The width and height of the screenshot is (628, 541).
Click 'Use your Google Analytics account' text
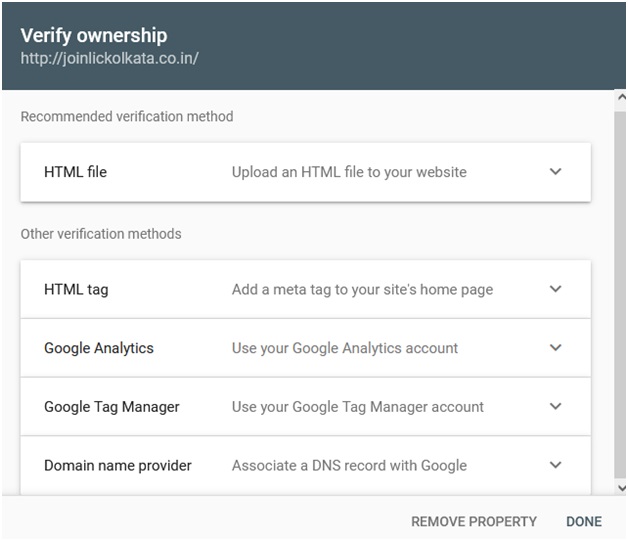(x=345, y=348)
